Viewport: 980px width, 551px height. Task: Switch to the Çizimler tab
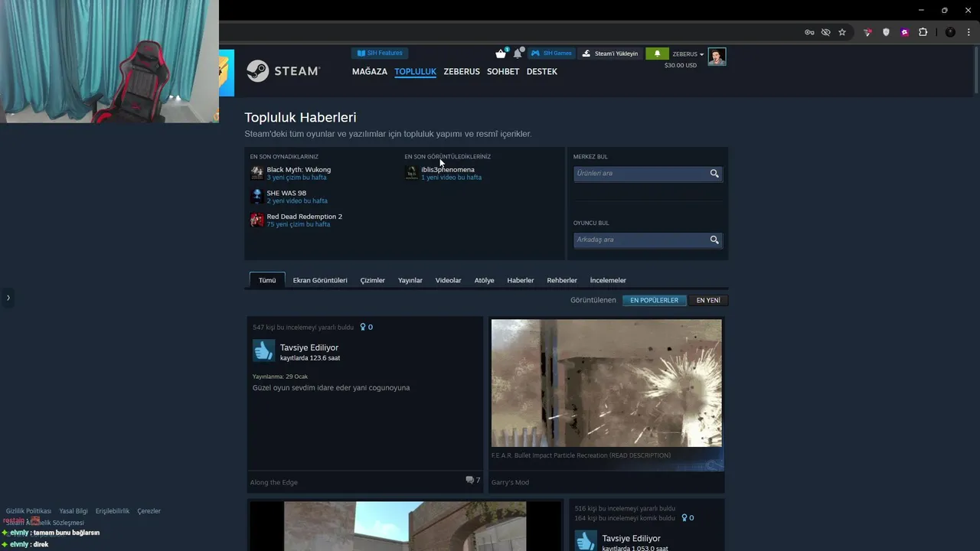click(373, 281)
